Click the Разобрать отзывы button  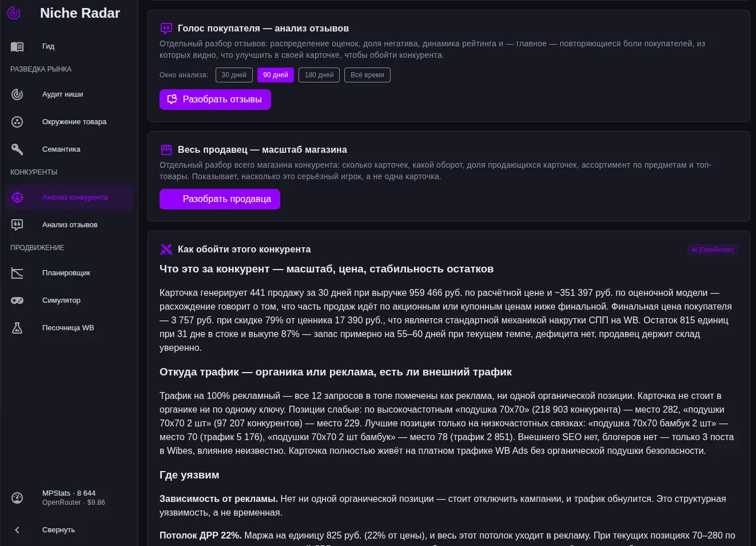click(x=215, y=99)
